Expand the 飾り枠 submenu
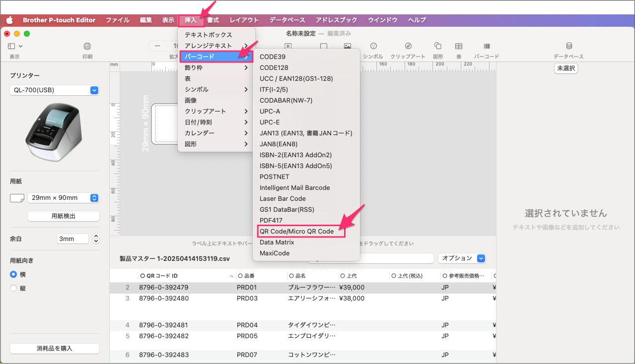635x364 pixels. pos(216,67)
